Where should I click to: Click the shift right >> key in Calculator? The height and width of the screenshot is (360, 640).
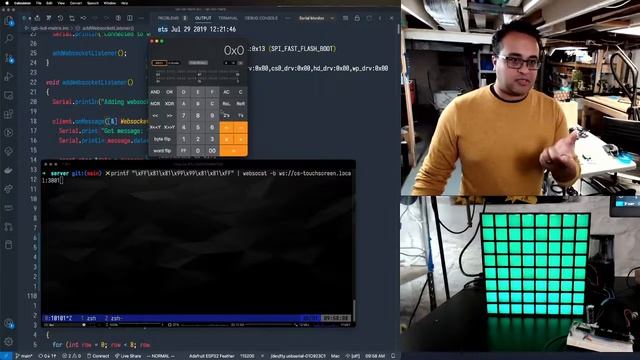(169, 116)
